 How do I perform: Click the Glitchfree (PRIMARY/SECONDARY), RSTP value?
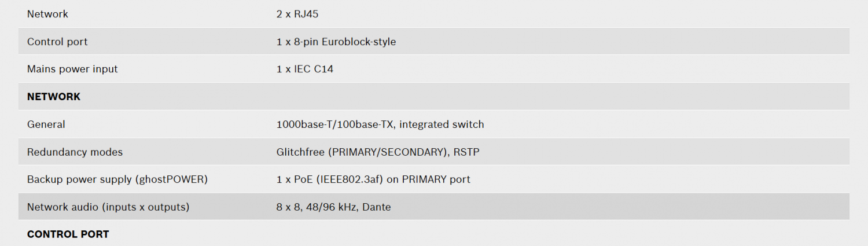(x=378, y=152)
